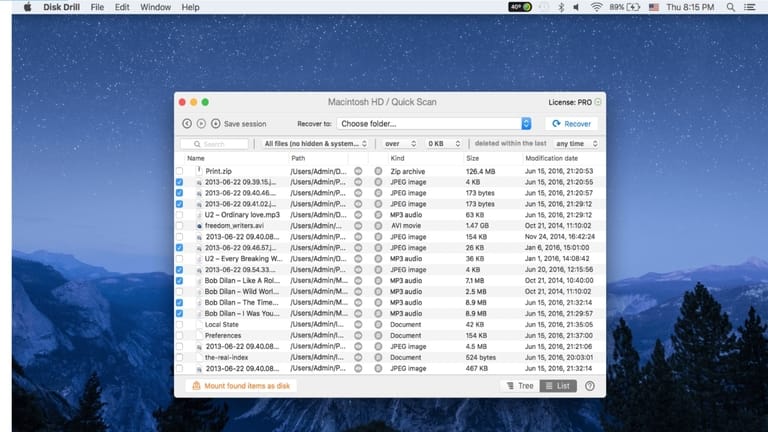This screenshot has width=768, height=432.
Task: Open the File menu
Action: pyautogui.click(x=97, y=7)
